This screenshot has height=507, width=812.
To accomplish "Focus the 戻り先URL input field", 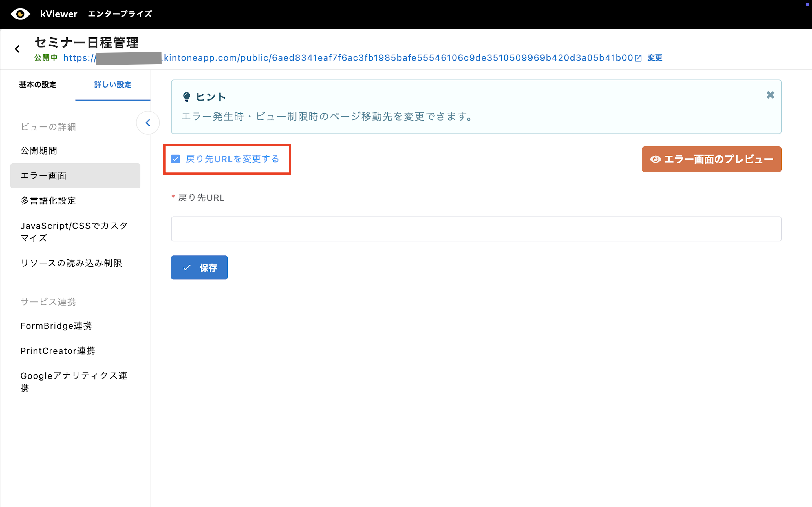I will [x=476, y=229].
